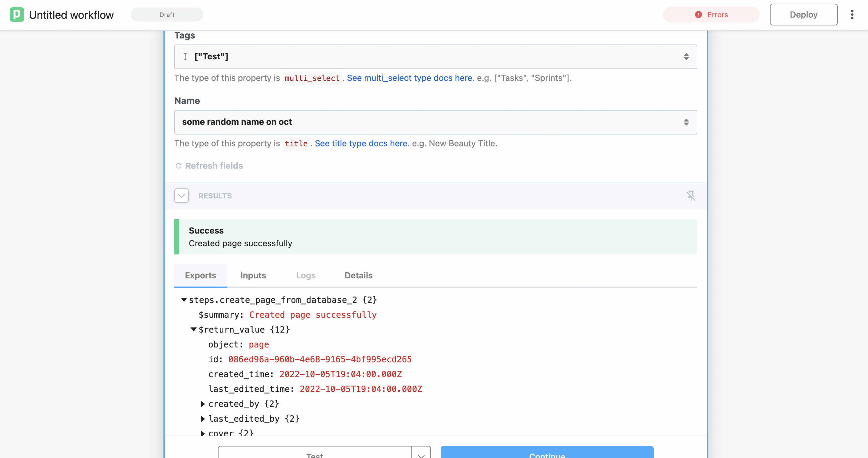Expand the created_by object

coord(203,404)
